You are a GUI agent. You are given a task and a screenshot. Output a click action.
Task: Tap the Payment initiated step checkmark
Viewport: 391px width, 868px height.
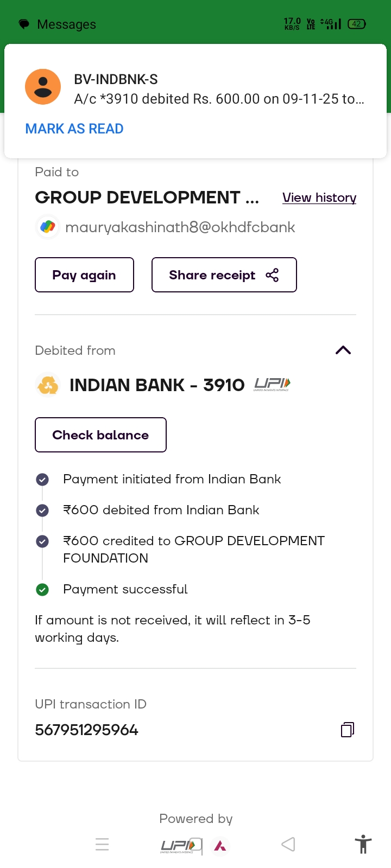42,480
